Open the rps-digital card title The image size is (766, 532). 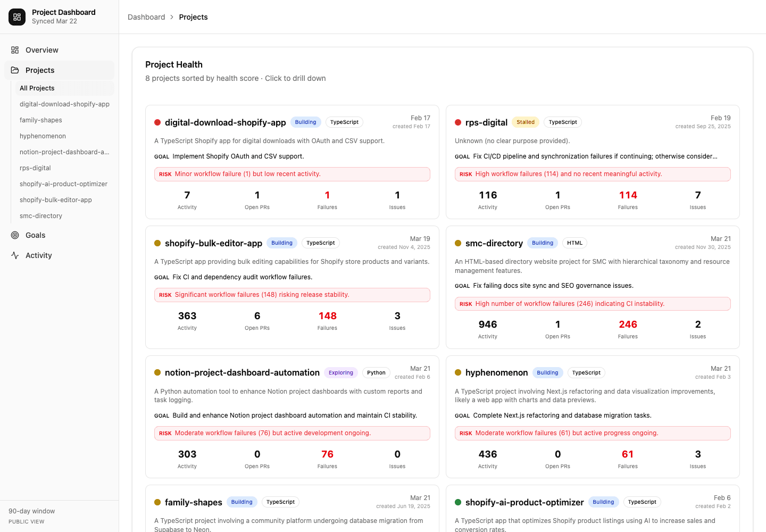coord(486,122)
